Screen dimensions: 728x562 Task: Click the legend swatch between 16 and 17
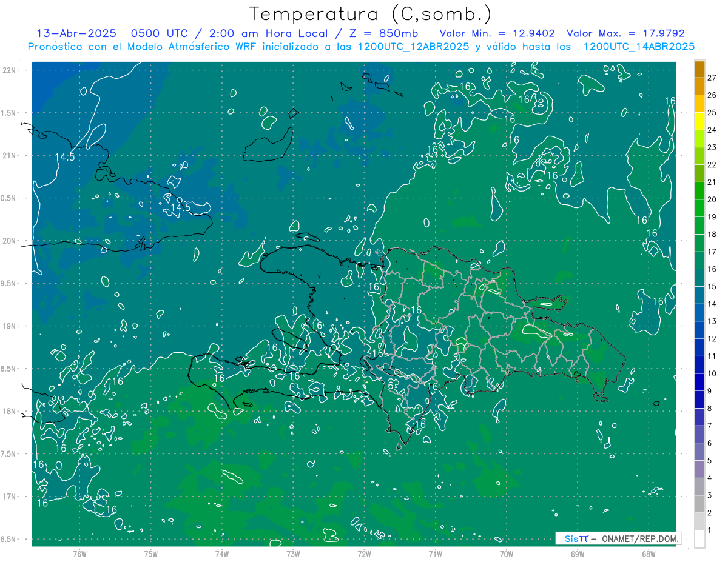point(699,260)
